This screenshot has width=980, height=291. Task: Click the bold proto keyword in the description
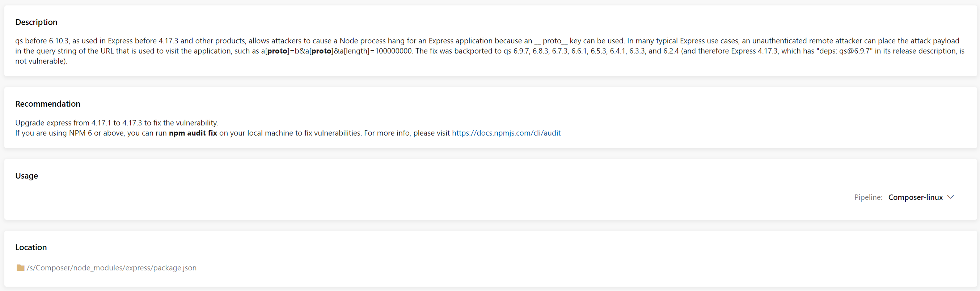[276, 51]
